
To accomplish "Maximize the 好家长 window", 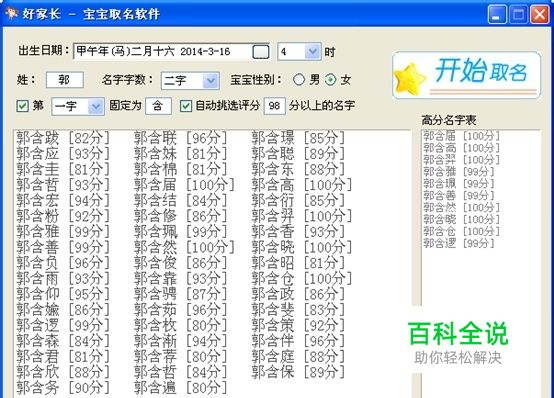I will [x=518, y=15].
